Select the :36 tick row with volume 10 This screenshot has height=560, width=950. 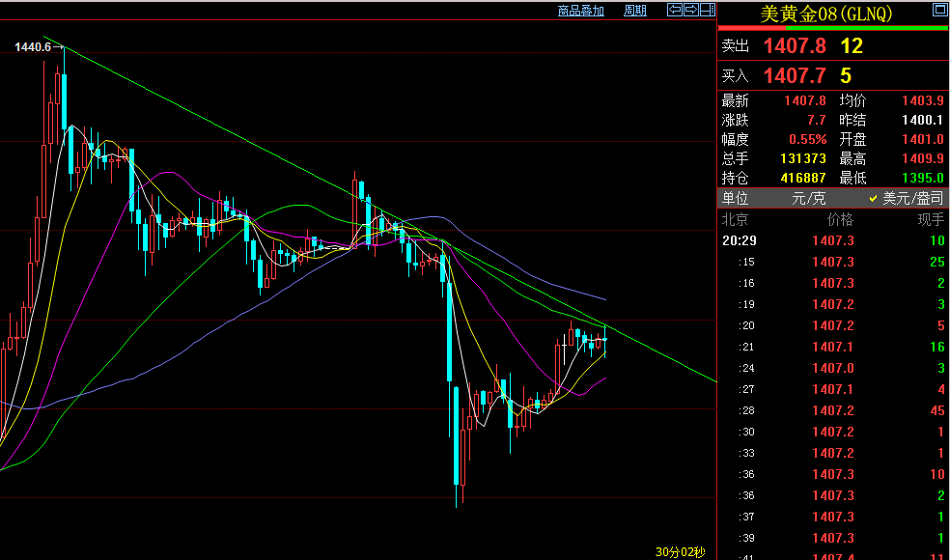pos(833,474)
